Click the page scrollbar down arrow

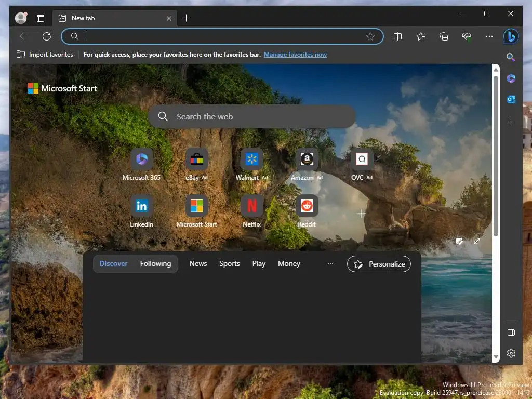click(496, 356)
